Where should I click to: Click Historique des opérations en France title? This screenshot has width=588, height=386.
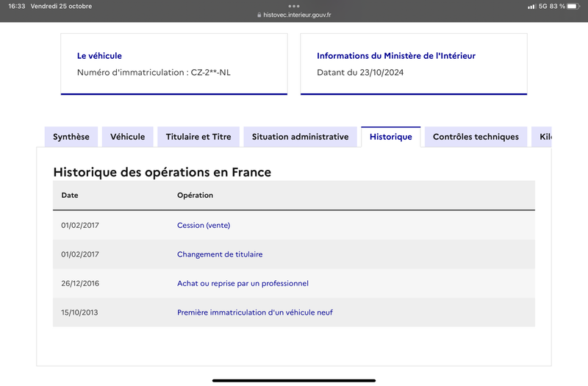coord(162,172)
